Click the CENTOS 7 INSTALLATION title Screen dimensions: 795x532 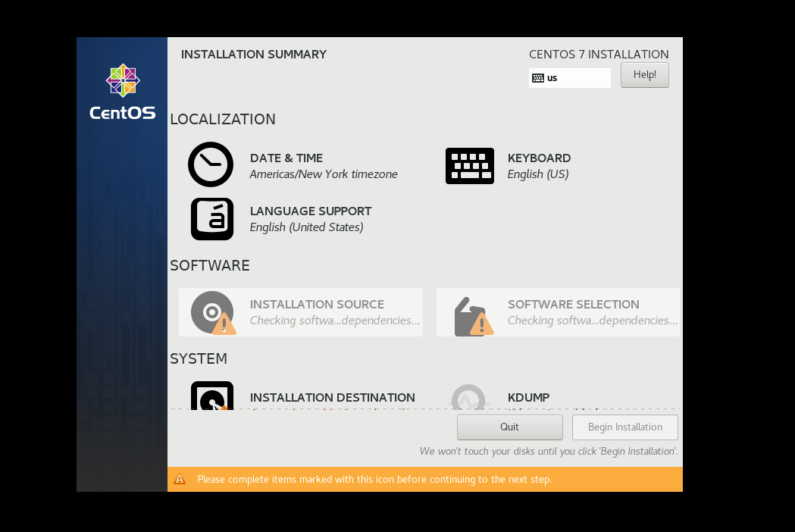click(x=599, y=55)
